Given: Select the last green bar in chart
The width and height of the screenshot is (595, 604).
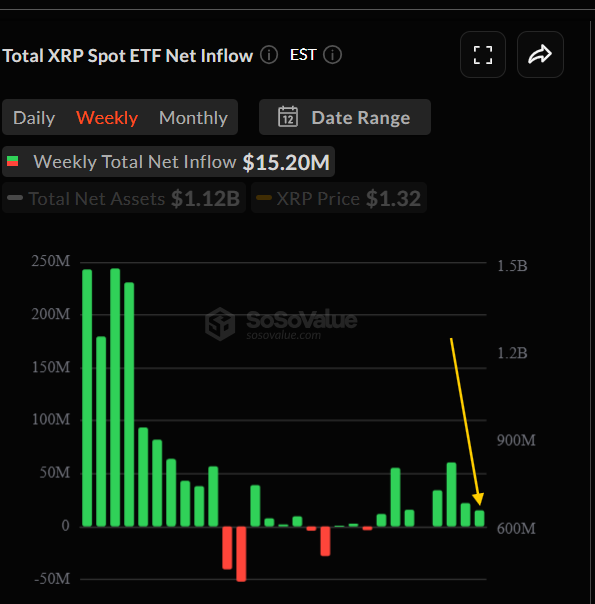Looking at the screenshot, I should [479, 518].
